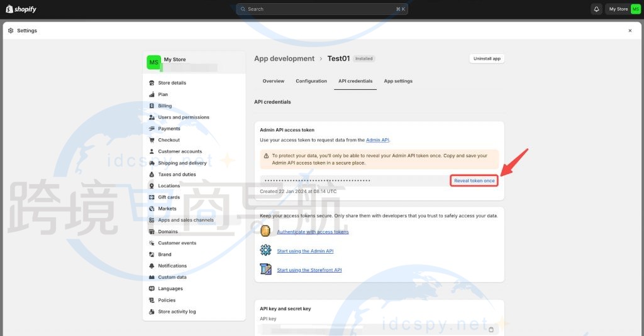Copy the API key using clipboard icon

[x=491, y=329]
